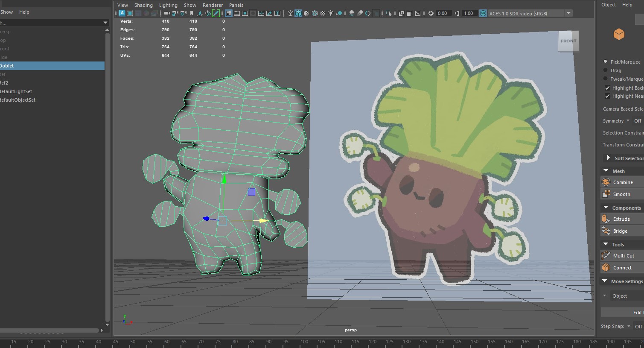This screenshot has width=644, height=348.
Task: Click the Extrude icon in Components
Action: click(606, 219)
